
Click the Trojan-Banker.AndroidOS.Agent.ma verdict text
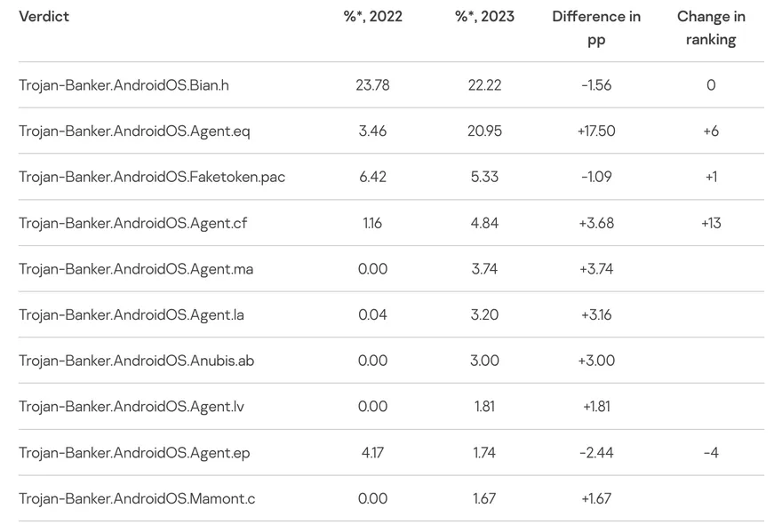136,269
